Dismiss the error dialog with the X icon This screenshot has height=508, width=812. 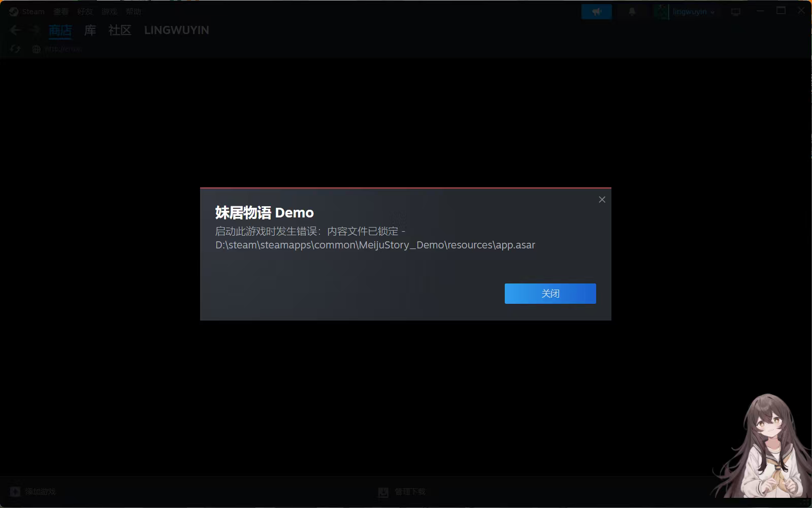[x=602, y=200]
